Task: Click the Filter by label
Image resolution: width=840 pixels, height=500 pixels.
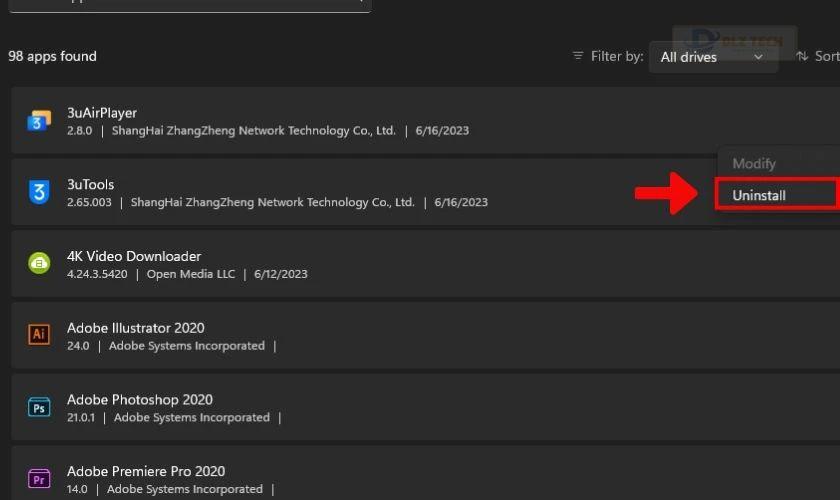Action: click(617, 56)
